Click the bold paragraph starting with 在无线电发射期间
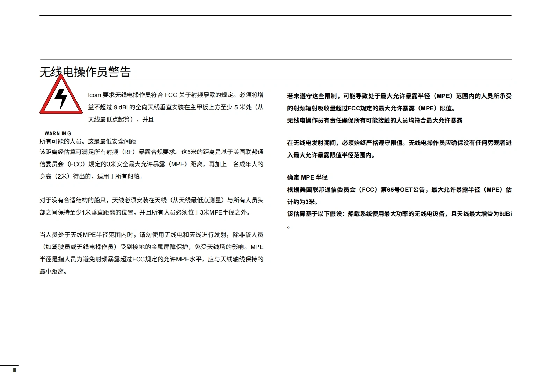554x392 pixels. pyautogui.click(x=399, y=149)
